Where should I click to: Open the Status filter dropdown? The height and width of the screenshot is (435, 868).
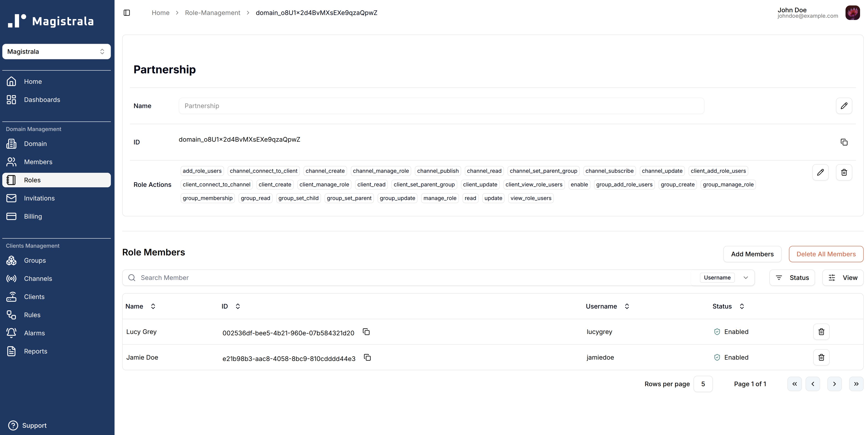(792, 278)
